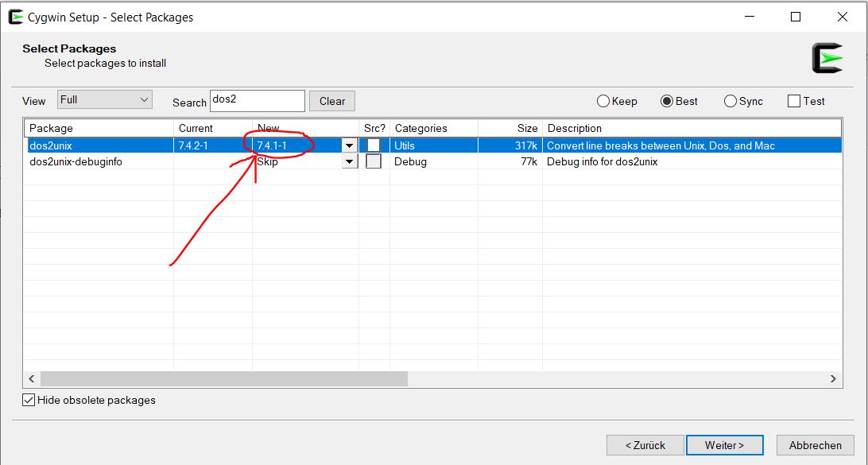Toggle Hide obsolete packages checkbox
Image resolution: width=868 pixels, height=465 pixels.
29,400
